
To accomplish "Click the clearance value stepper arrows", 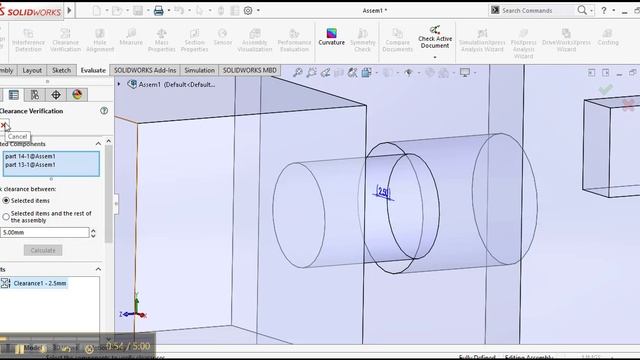I will point(93,233).
